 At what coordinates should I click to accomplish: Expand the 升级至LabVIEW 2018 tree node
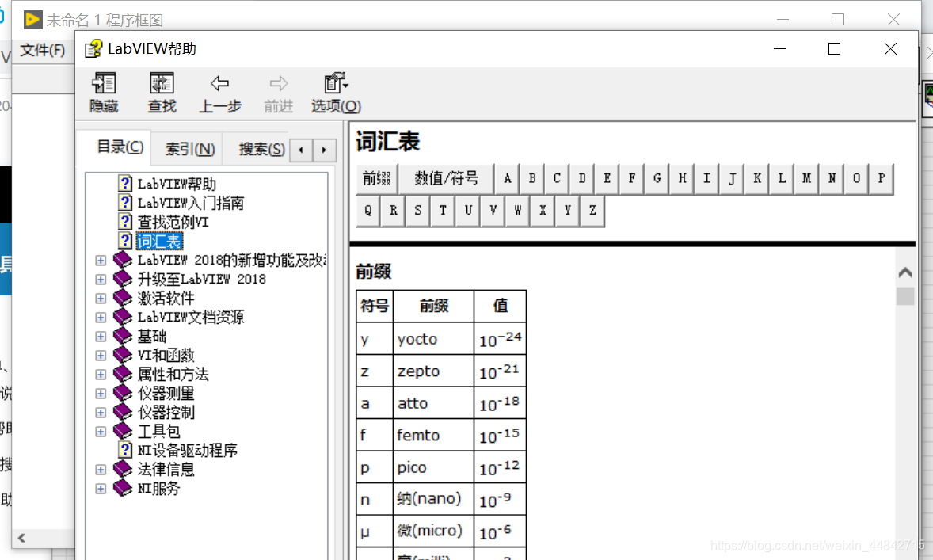(101, 279)
